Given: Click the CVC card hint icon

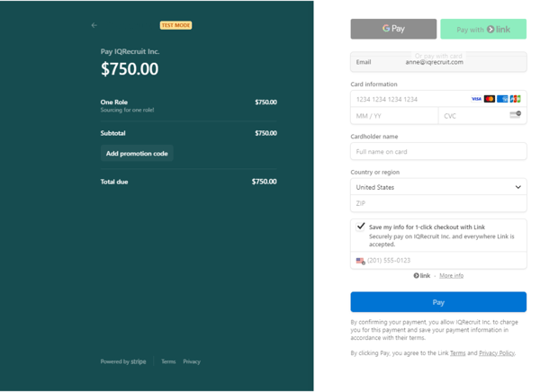Looking at the screenshot, I should point(516,115).
